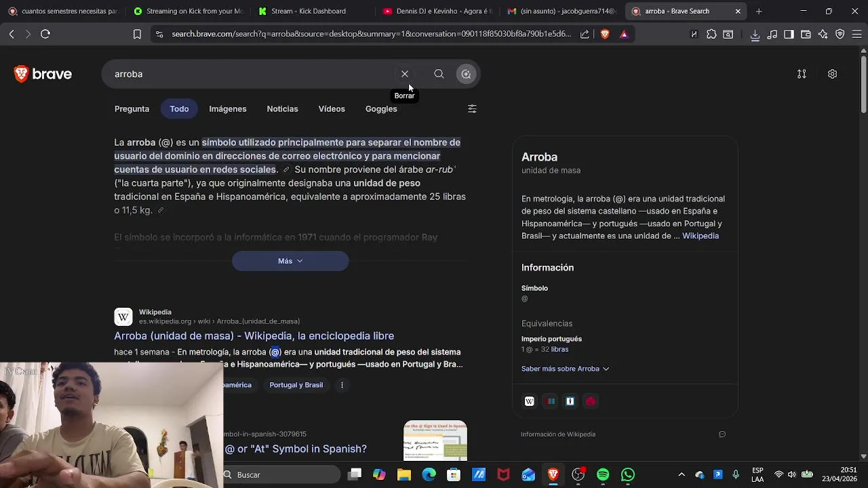This screenshot has height=488, width=868.
Task: Open the Wikipedia link in info card description
Action: click(x=701, y=236)
